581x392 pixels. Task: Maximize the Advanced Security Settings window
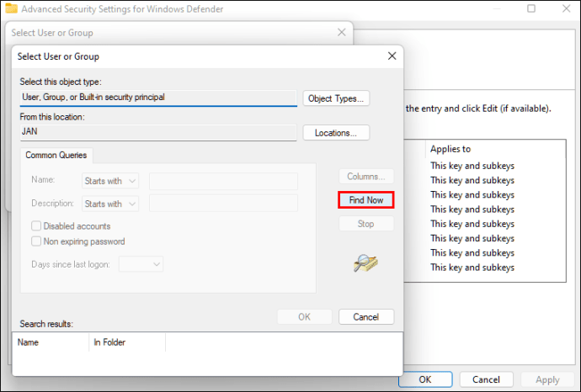click(x=531, y=9)
